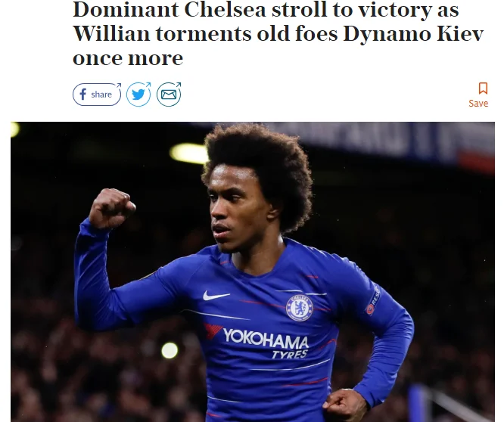Email the article with envelope icon
The height and width of the screenshot is (422, 504).
[169, 95]
